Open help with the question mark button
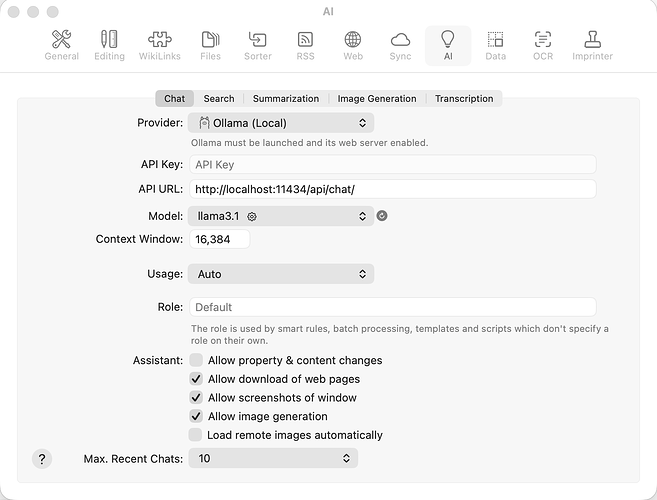The image size is (657, 500). pyautogui.click(x=42, y=459)
